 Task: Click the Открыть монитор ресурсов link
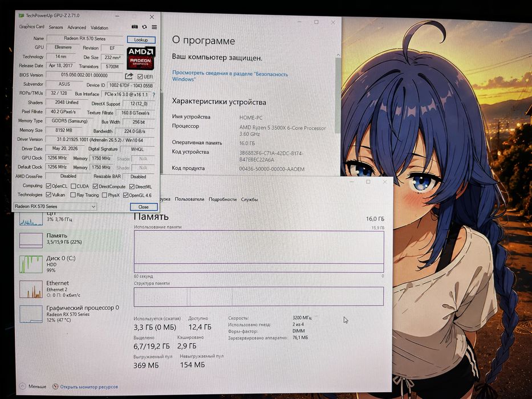point(89,386)
